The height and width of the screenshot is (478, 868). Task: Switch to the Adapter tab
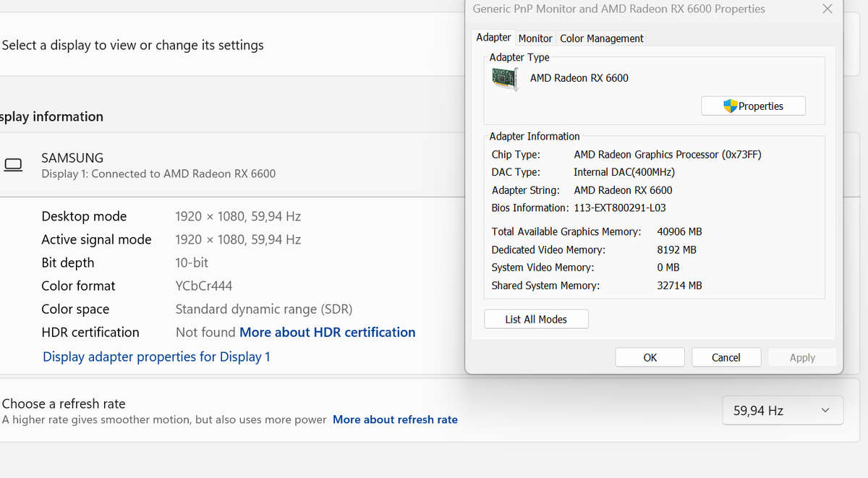pyautogui.click(x=493, y=38)
